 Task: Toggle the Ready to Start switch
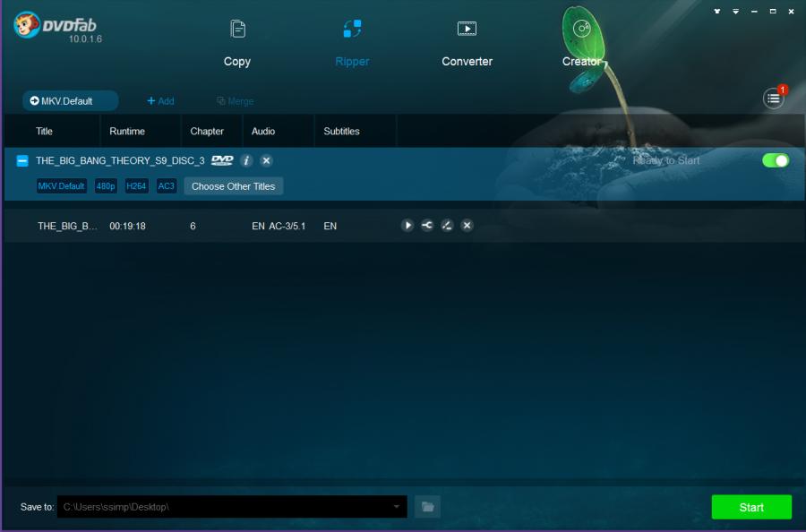(776, 161)
